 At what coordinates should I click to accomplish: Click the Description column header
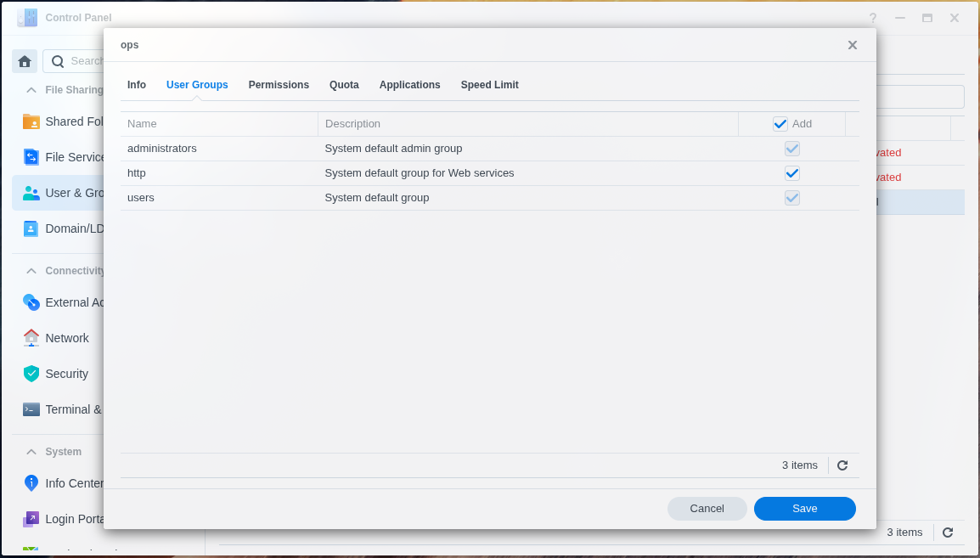pos(528,124)
